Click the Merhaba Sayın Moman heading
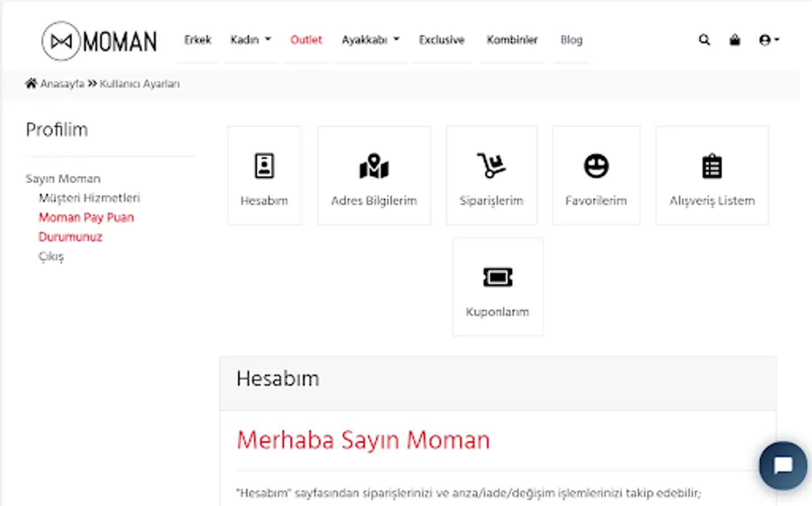Screen dimensions: 812x506 [363, 440]
